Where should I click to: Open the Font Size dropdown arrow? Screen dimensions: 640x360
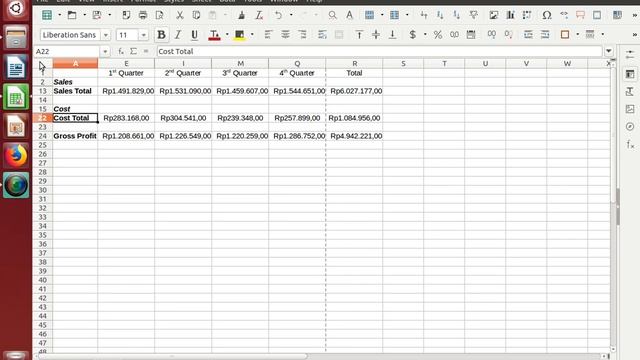[x=143, y=35]
